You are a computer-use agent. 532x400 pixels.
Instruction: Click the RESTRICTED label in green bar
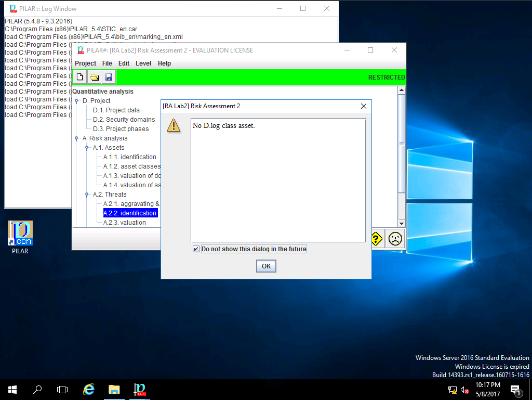click(x=387, y=78)
